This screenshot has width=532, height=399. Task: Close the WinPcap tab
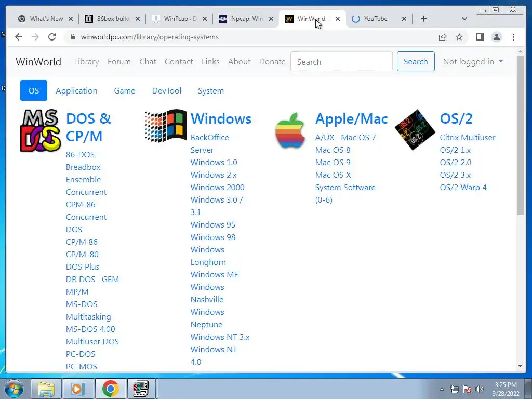(x=205, y=19)
